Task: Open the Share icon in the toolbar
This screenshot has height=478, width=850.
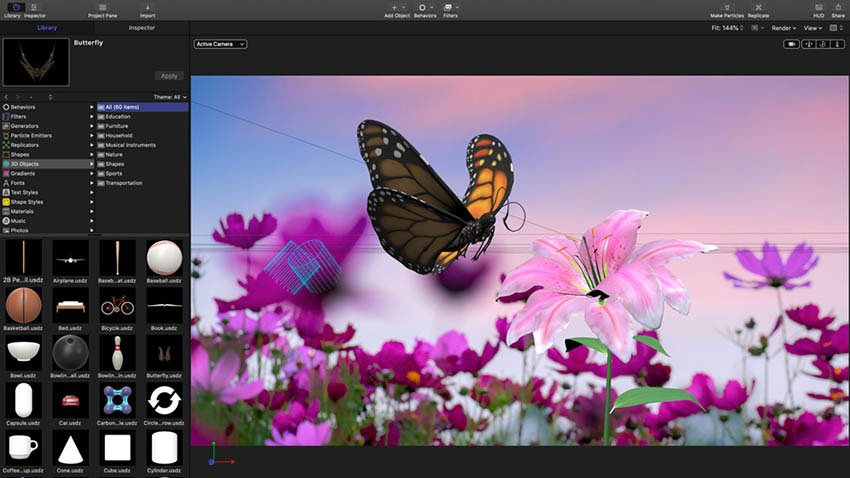Action: (x=837, y=7)
